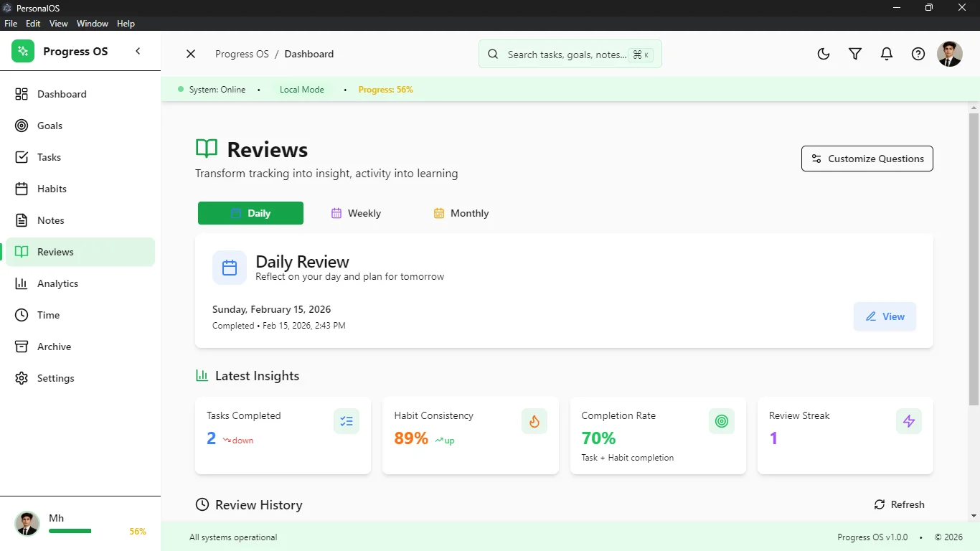Screen dimensions: 980x551
Task: Click the Reviews book icon in heading
Action: pyautogui.click(x=207, y=149)
